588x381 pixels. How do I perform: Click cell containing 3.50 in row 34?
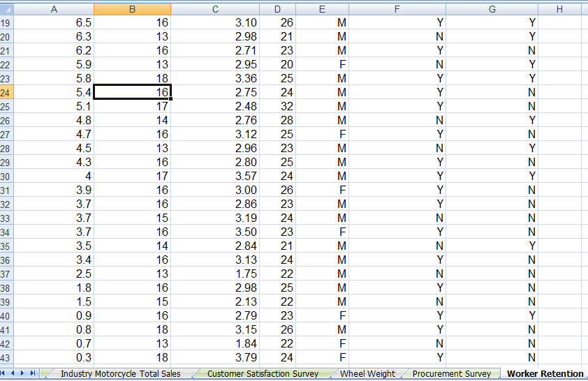click(x=215, y=232)
